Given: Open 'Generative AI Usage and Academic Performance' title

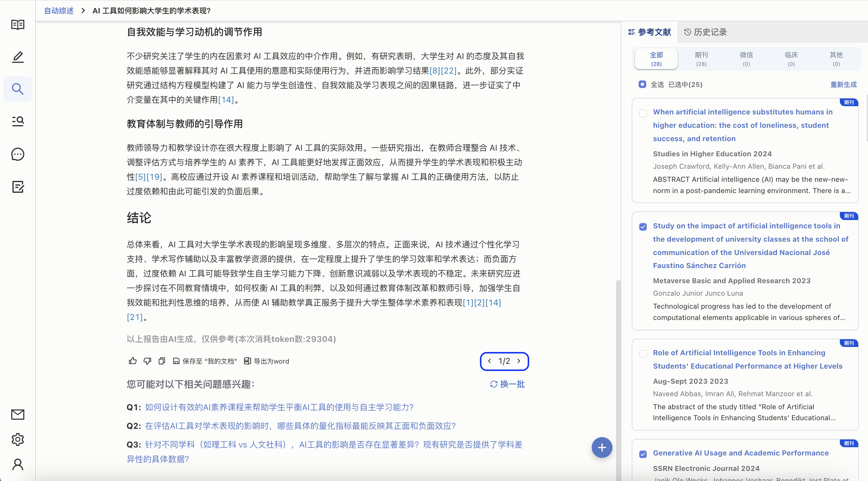Looking at the screenshot, I should (741, 453).
